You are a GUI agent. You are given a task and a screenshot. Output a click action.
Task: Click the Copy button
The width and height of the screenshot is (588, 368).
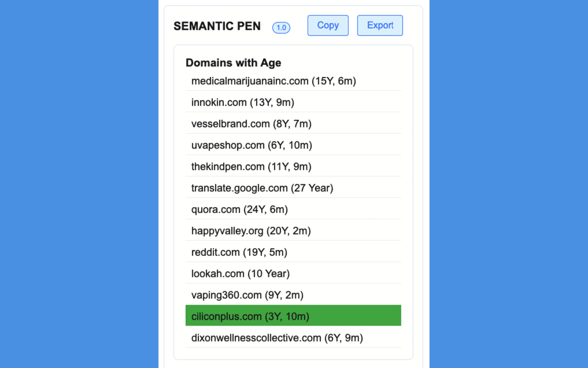click(x=328, y=25)
